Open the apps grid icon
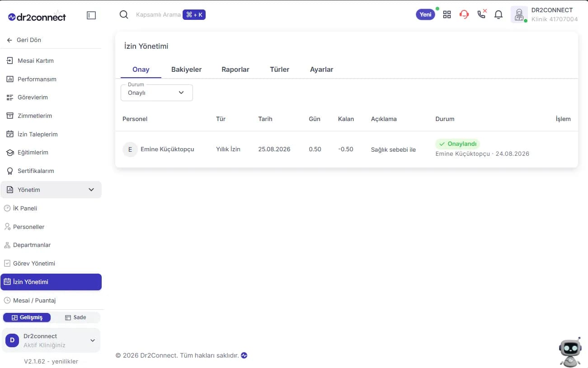 (447, 14)
